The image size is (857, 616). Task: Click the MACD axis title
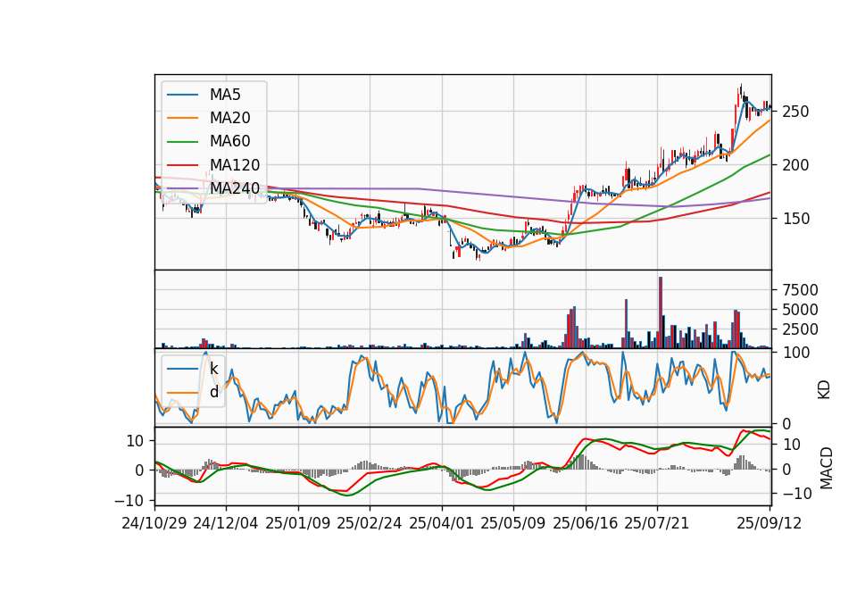[x=827, y=468]
